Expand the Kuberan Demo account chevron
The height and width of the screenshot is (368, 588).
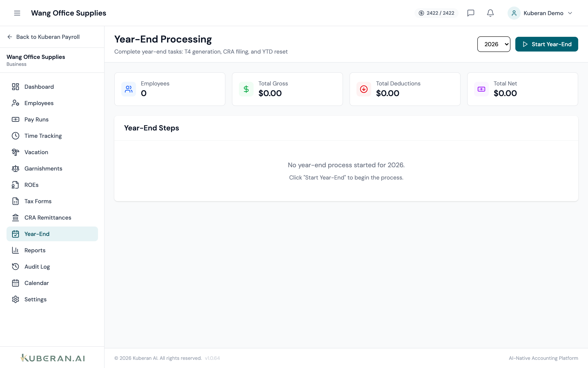click(570, 13)
